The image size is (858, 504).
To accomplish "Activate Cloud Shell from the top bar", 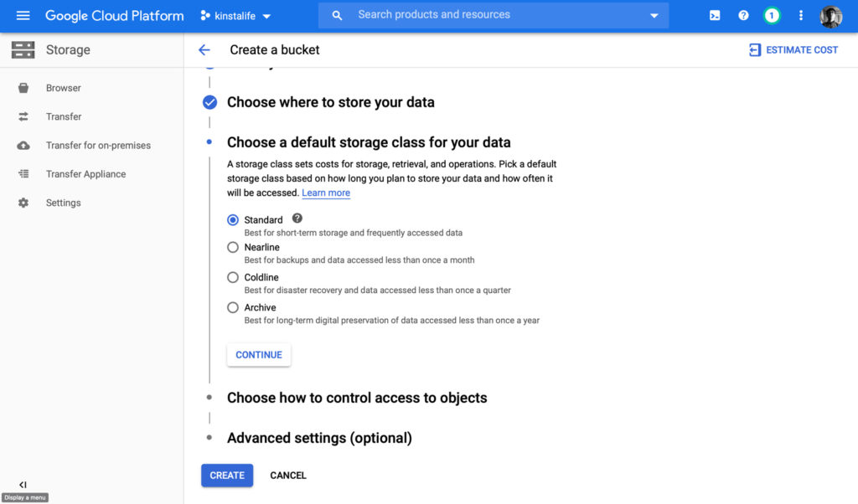I will [x=715, y=15].
